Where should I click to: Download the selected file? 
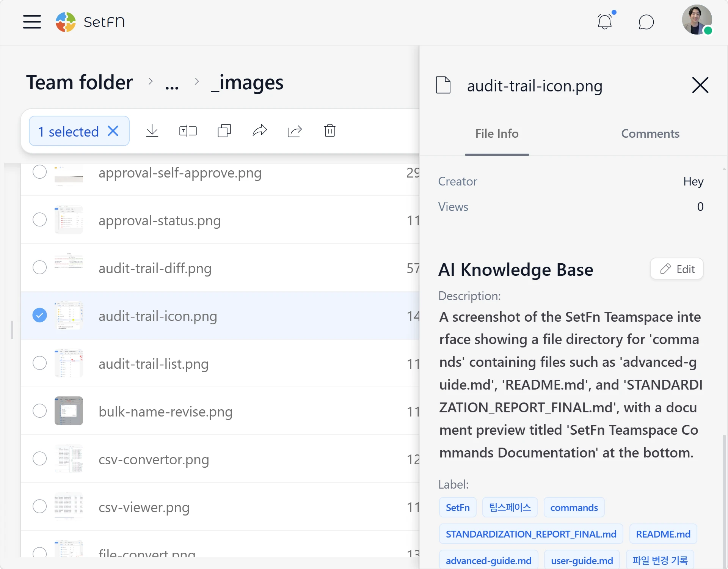tap(152, 131)
